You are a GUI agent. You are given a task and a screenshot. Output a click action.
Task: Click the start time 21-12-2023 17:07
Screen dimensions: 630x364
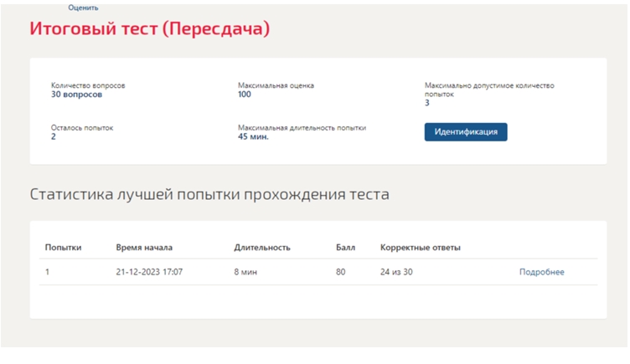[x=149, y=272]
